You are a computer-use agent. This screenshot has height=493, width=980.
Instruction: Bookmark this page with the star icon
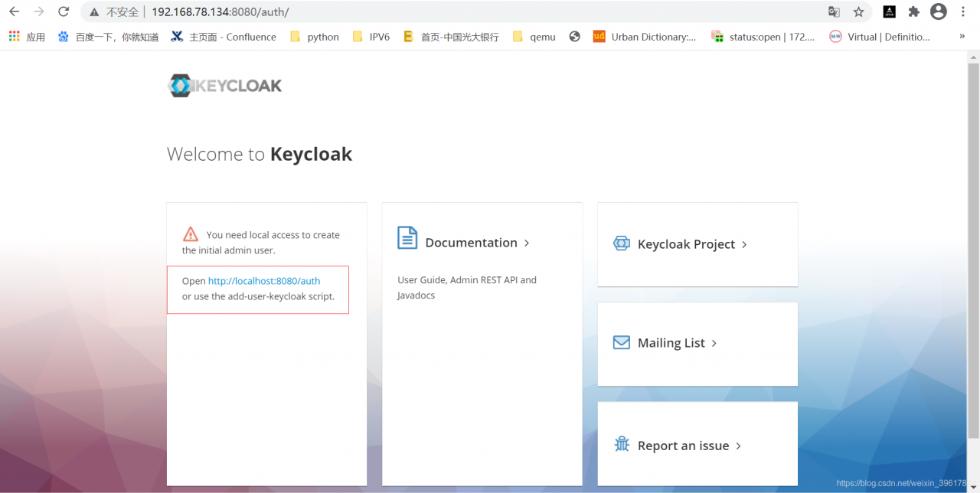click(x=858, y=11)
